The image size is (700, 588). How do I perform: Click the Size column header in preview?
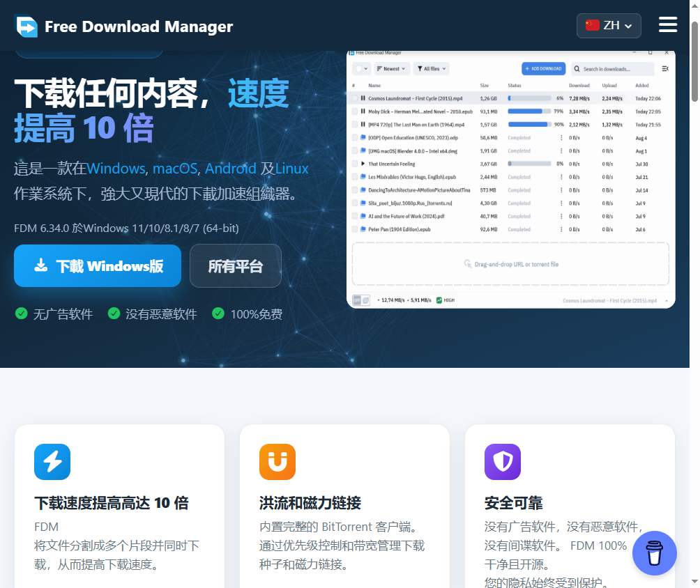(485, 85)
